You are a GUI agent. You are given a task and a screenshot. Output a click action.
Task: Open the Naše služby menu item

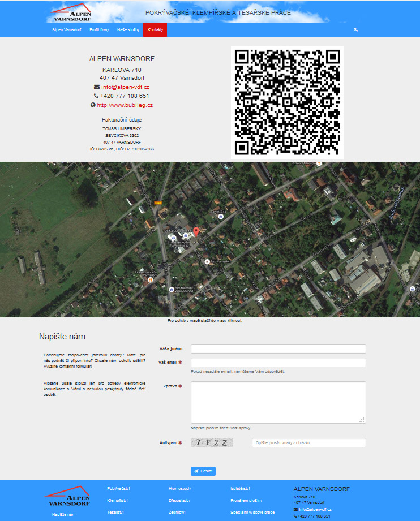click(x=128, y=30)
